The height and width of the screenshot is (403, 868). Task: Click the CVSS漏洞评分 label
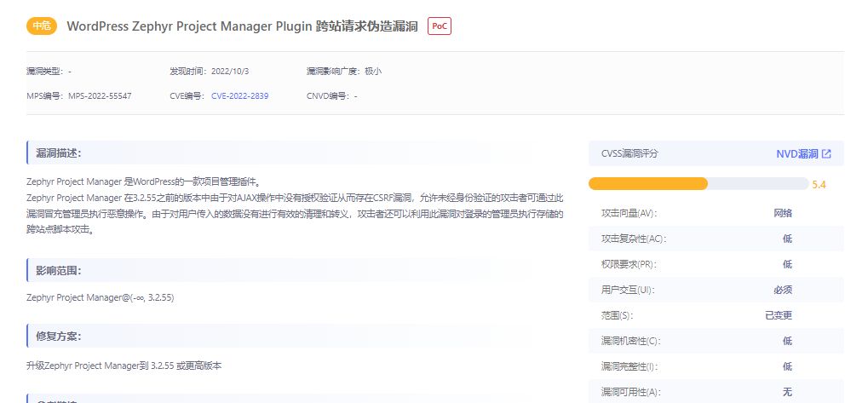(x=630, y=154)
